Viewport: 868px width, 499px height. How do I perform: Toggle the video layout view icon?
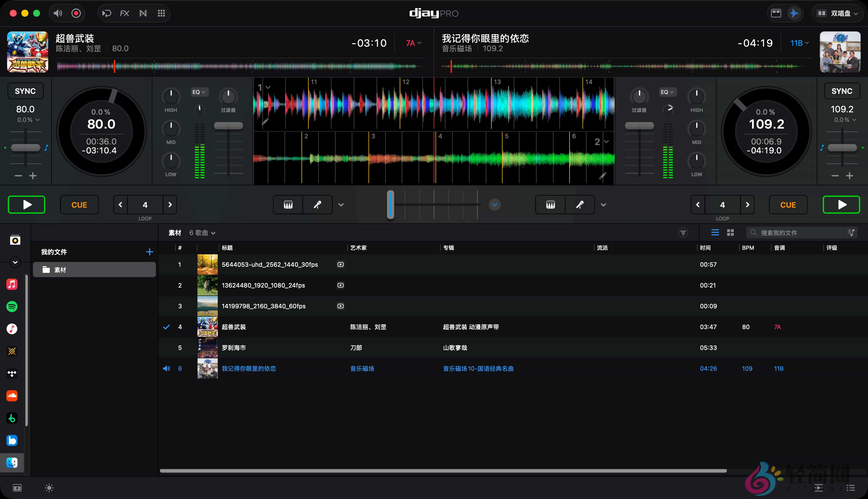point(776,13)
